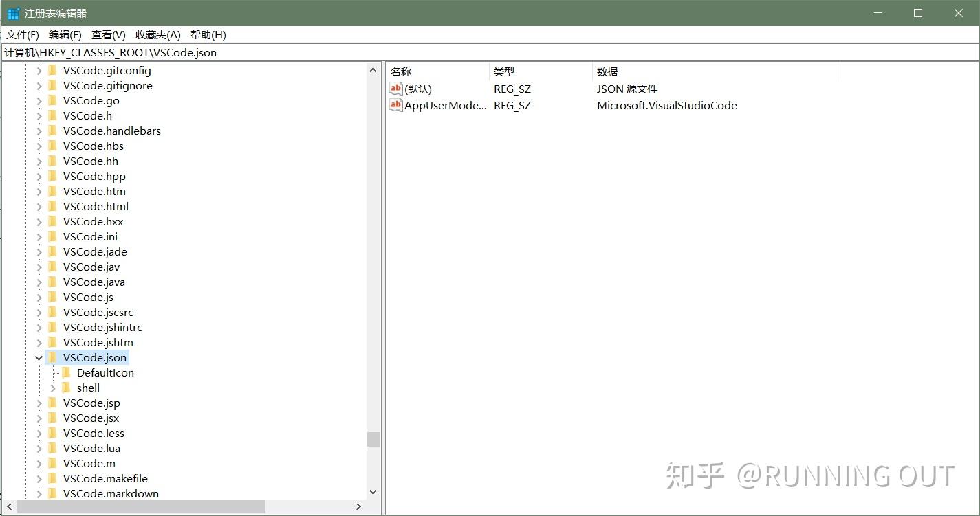
Task: Open the 查看 menu
Action: click(107, 34)
